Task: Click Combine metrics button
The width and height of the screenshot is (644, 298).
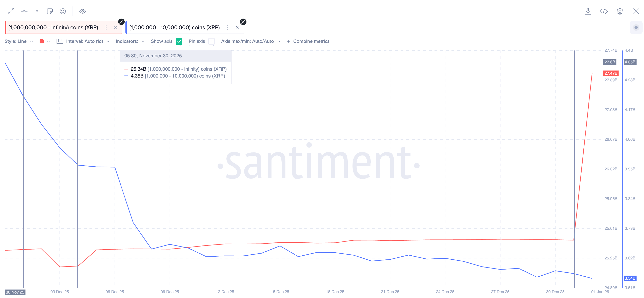Action: [308, 41]
